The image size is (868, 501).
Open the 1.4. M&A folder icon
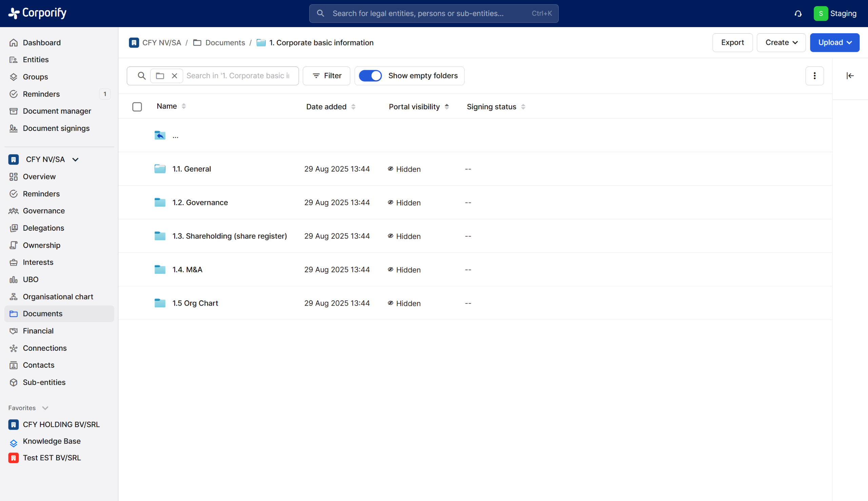tap(160, 269)
